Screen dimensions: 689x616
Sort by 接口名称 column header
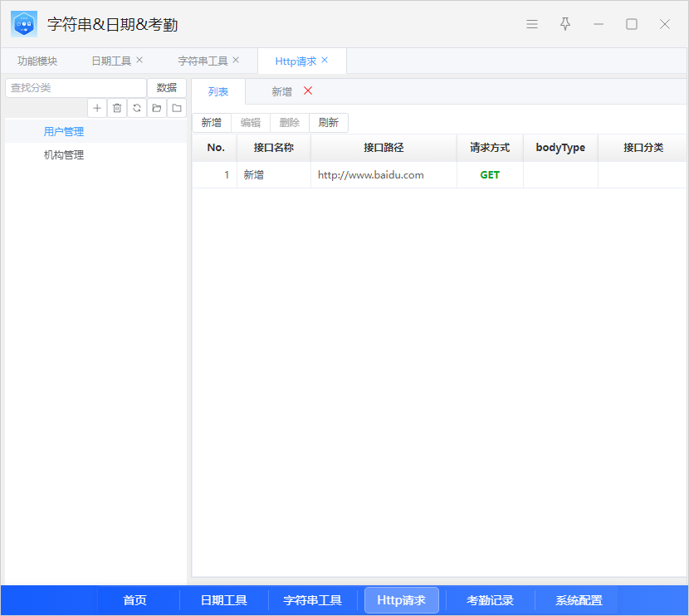[x=274, y=148]
